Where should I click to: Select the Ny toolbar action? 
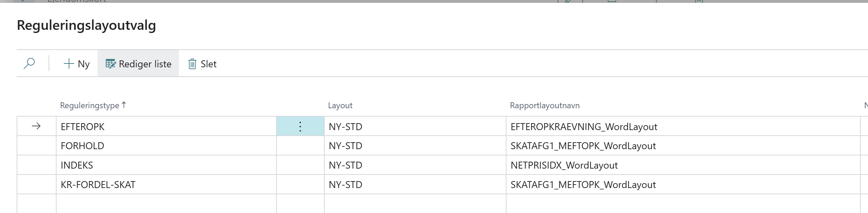point(77,64)
